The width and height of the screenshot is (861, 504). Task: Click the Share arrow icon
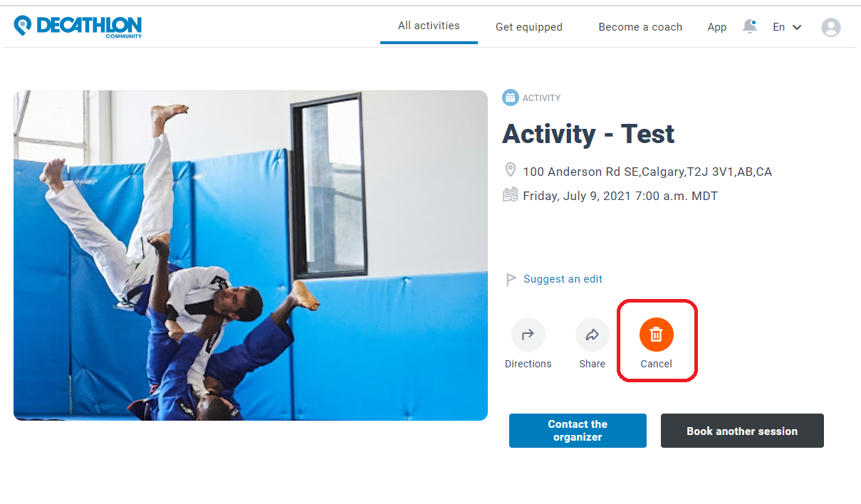pyautogui.click(x=592, y=335)
